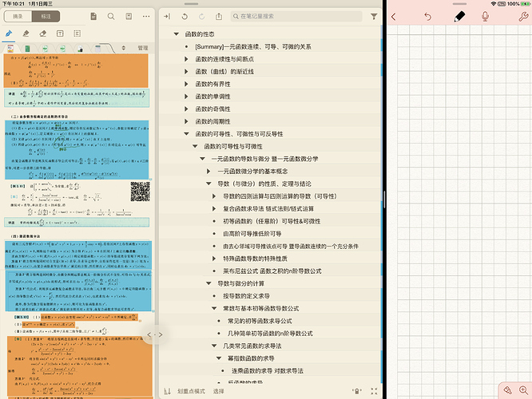Viewport: 532px width, 399px height.
Task: Click 划重点模式 button
Action: 191,391
